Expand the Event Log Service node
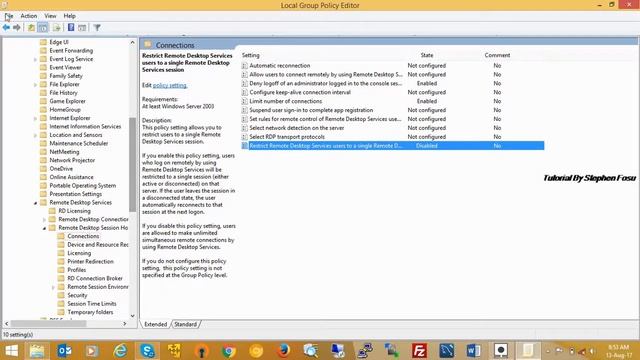The width and height of the screenshot is (640, 360). [x=35, y=59]
